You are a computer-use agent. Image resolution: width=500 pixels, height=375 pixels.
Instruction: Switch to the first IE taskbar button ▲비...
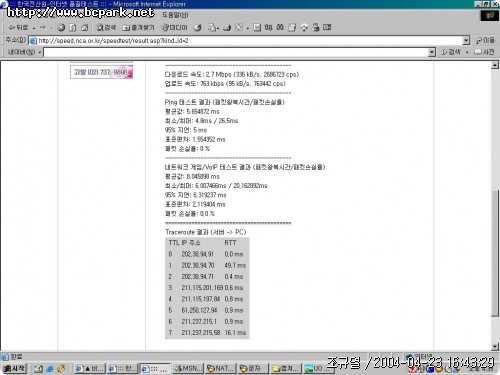(89, 368)
